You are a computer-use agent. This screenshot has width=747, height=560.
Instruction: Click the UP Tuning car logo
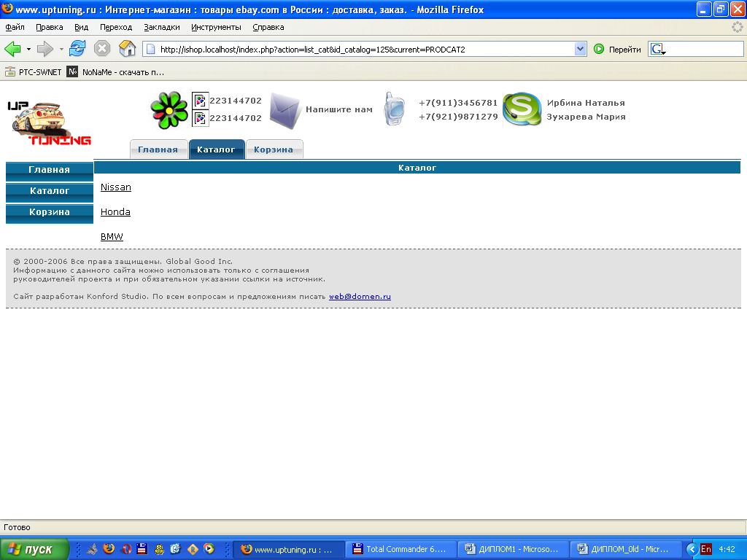coord(49,123)
